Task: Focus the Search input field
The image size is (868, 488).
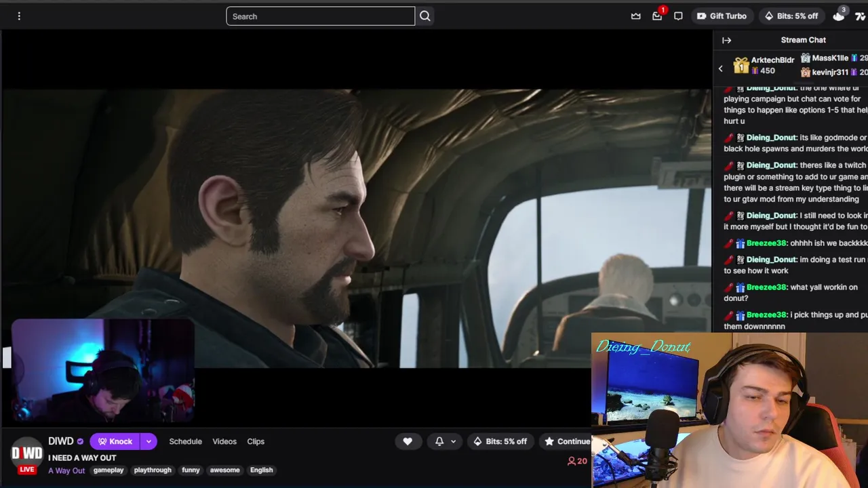Action: pyautogui.click(x=320, y=16)
